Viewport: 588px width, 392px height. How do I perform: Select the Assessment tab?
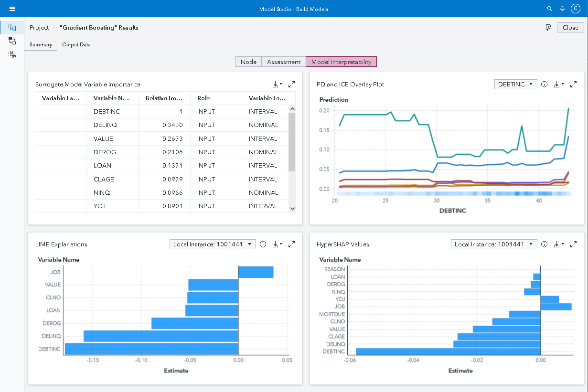[284, 62]
